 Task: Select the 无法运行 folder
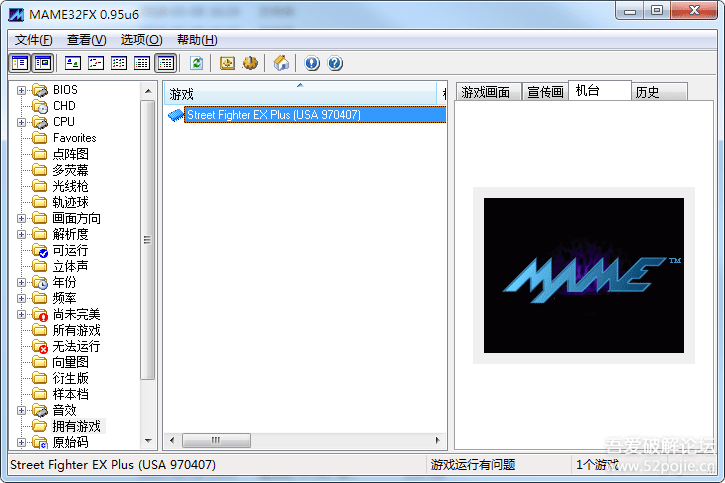point(76,346)
